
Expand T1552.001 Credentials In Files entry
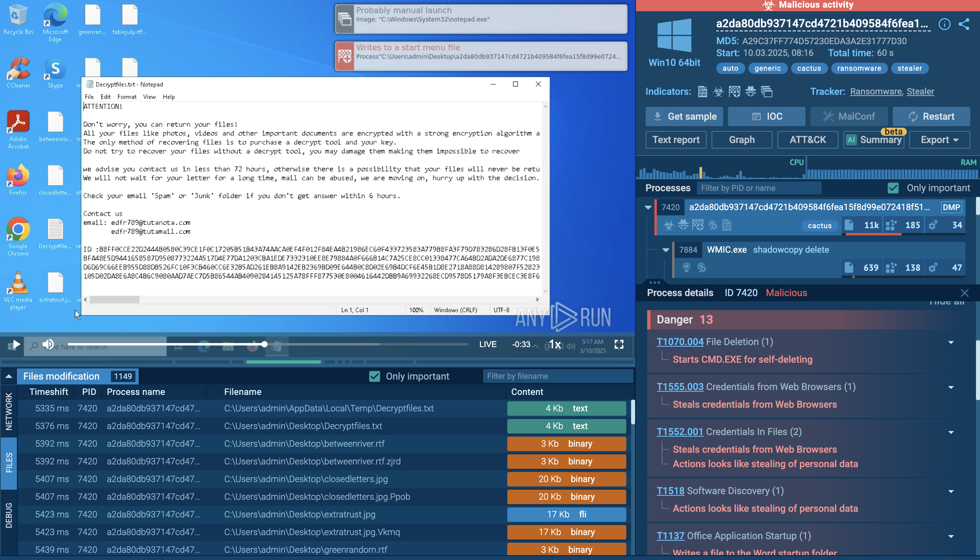pos(951,432)
